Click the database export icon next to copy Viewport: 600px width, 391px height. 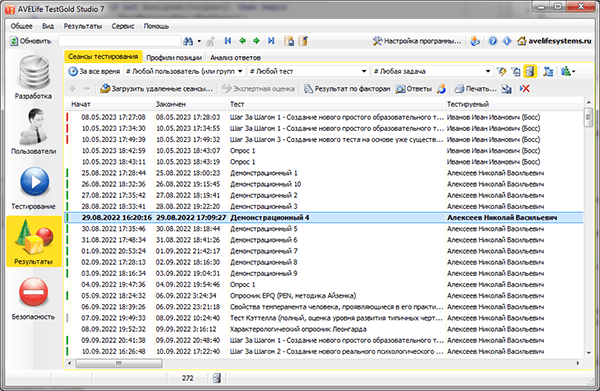click(303, 41)
